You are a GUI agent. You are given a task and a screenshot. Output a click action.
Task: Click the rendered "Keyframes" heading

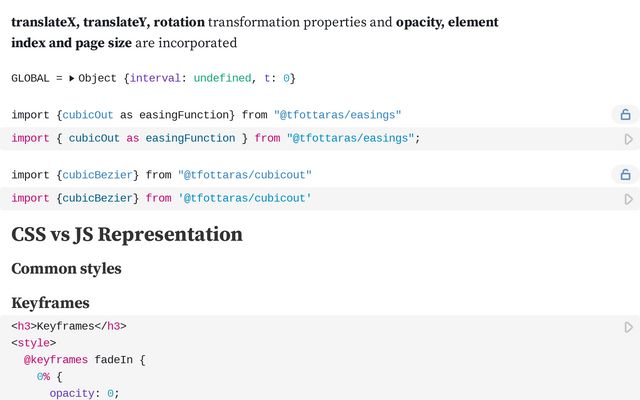pyautogui.click(x=50, y=303)
